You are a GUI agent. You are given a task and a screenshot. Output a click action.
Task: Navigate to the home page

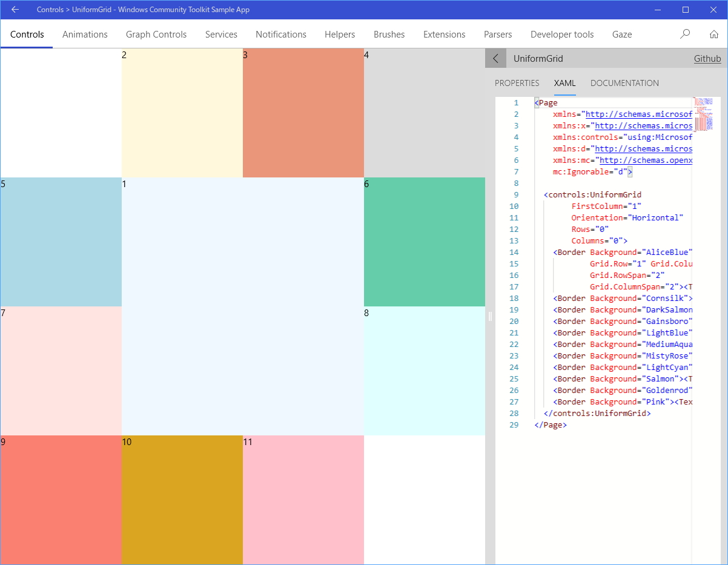pyautogui.click(x=714, y=34)
